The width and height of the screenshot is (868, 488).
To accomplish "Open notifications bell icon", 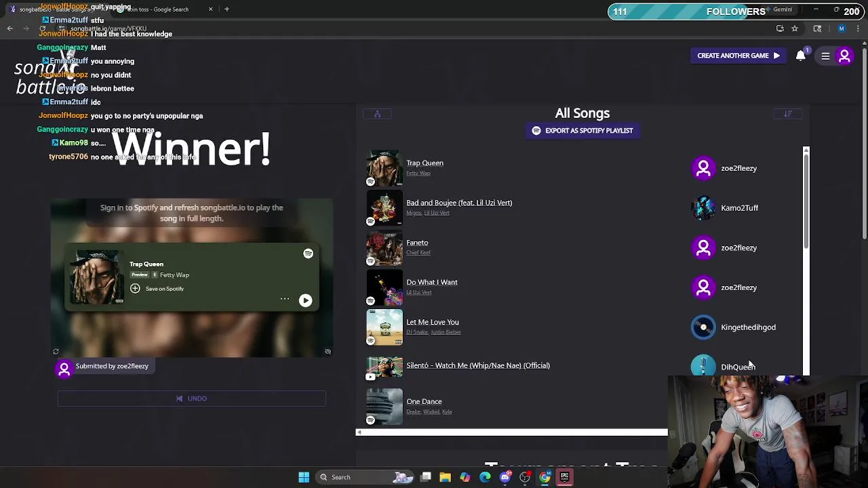I will 801,56.
